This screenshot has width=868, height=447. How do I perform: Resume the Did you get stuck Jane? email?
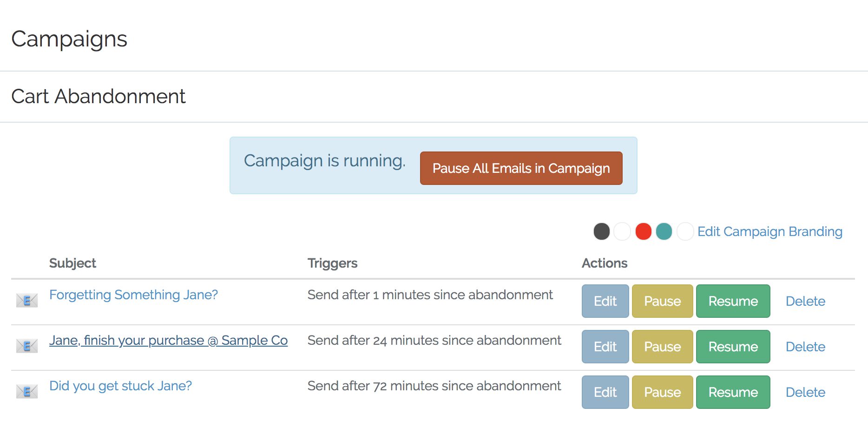[733, 392]
